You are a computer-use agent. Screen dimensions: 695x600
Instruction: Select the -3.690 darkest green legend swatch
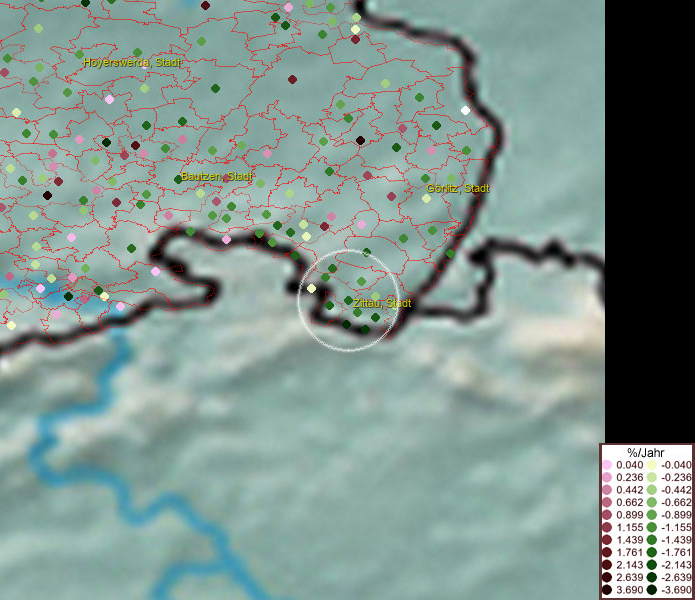pos(652,591)
